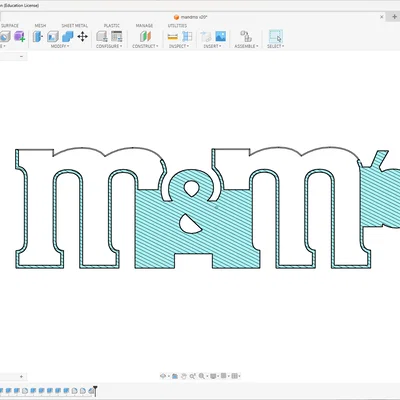Choose the Insert Canvas picture icon

[x=221, y=36]
